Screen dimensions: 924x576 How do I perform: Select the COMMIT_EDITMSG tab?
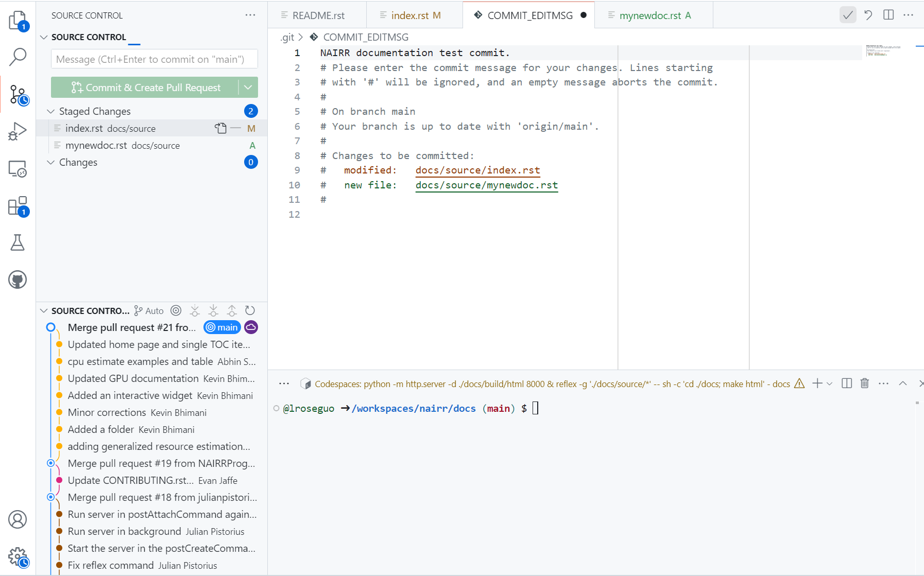(529, 15)
